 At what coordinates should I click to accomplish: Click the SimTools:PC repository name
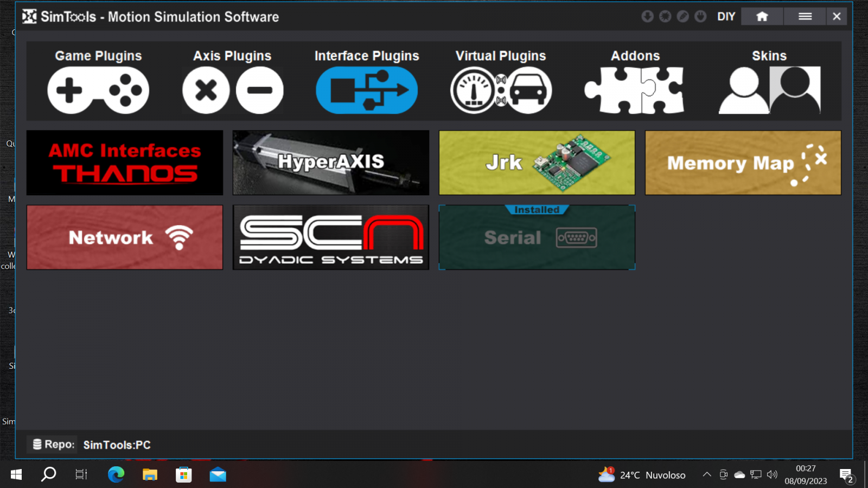tap(117, 445)
